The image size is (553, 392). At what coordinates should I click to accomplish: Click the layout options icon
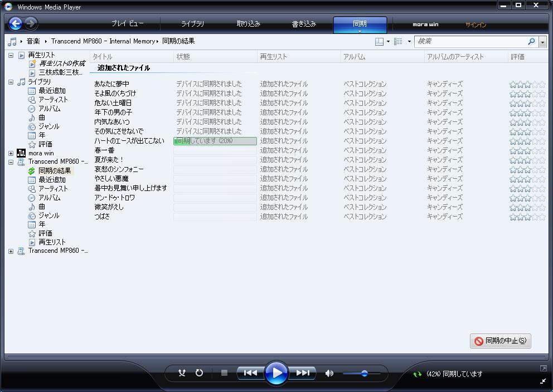(379, 42)
